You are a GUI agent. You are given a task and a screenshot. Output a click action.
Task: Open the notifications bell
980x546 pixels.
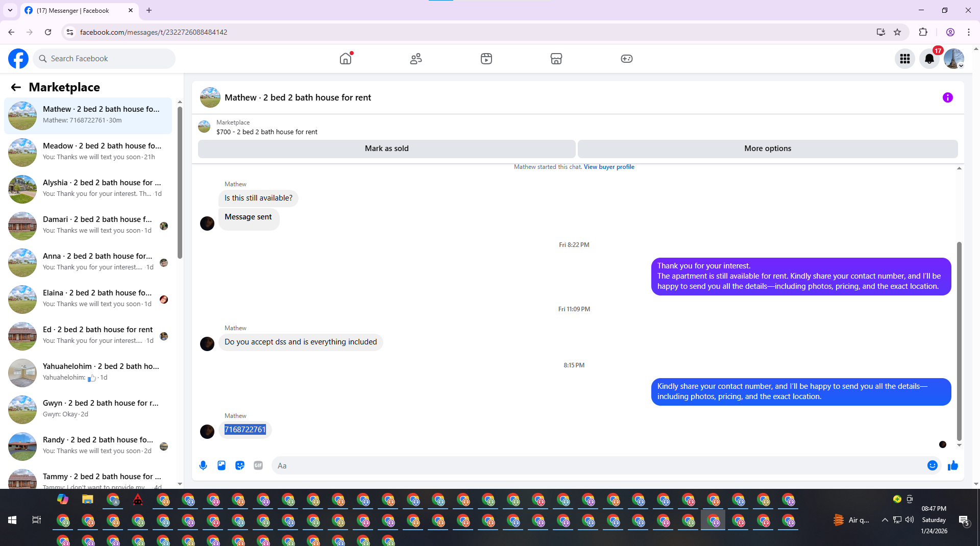(929, 59)
